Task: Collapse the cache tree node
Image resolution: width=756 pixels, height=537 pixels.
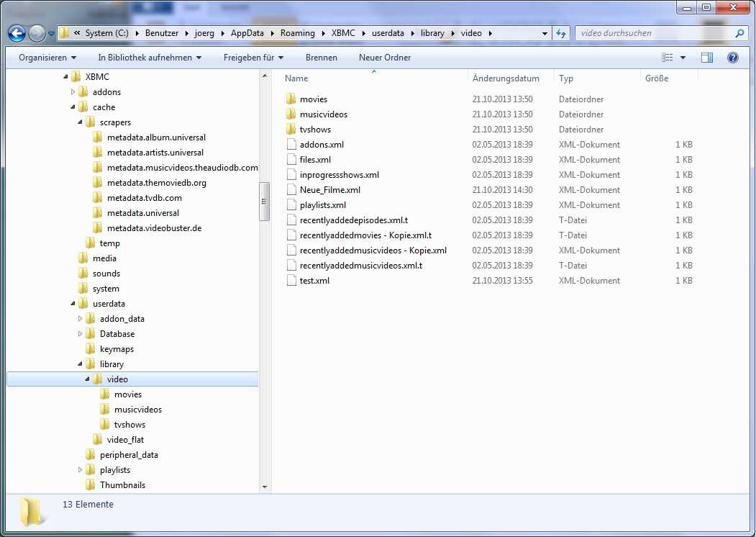Action: (73, 107)
